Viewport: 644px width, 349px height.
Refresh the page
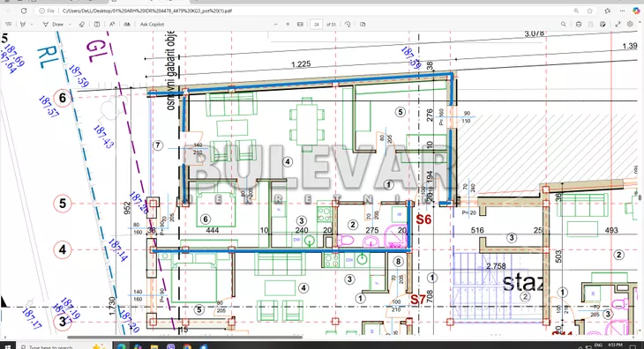tap(24, 11)
